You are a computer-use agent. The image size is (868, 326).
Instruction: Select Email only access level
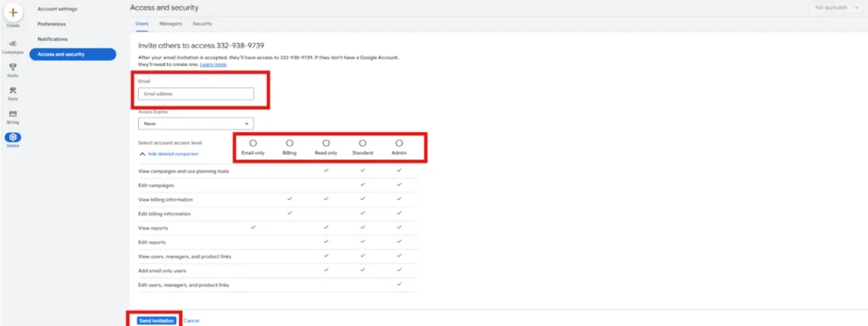click(253, 143)
